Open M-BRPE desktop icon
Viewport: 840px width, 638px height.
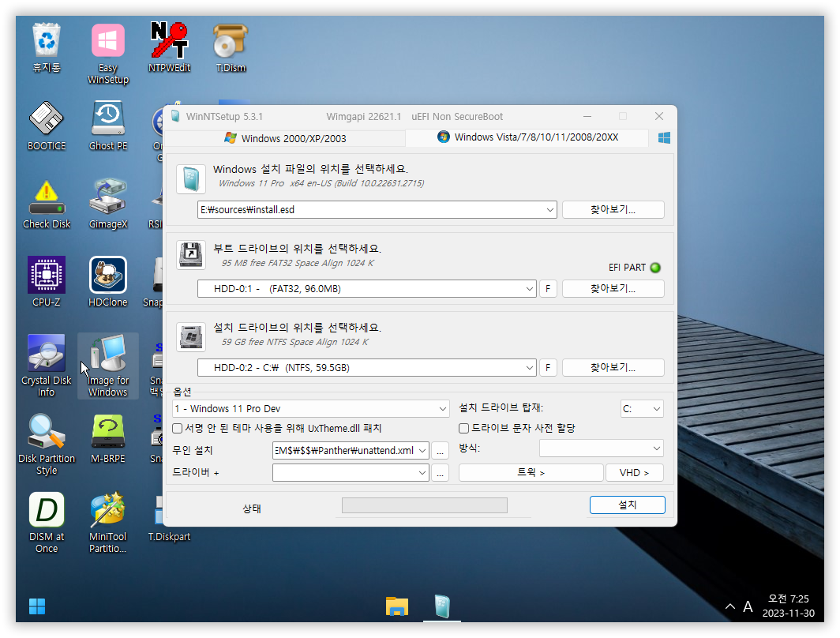tap(108, 439)
